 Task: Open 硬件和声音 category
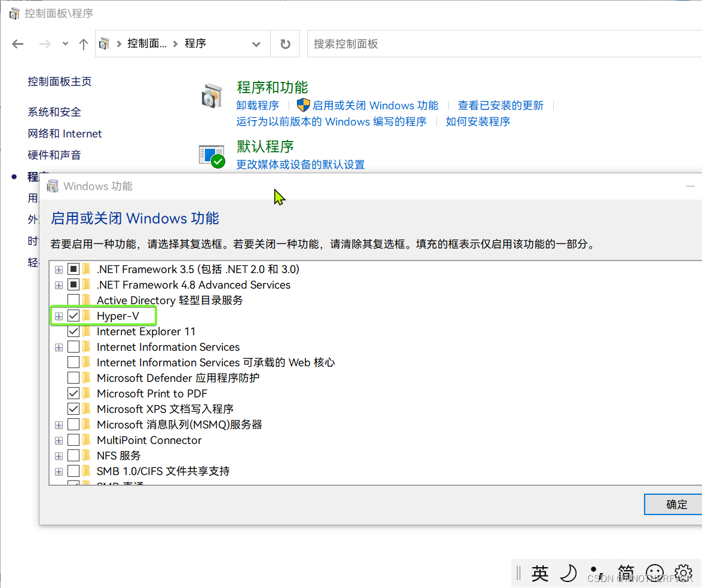pos(54,155)
